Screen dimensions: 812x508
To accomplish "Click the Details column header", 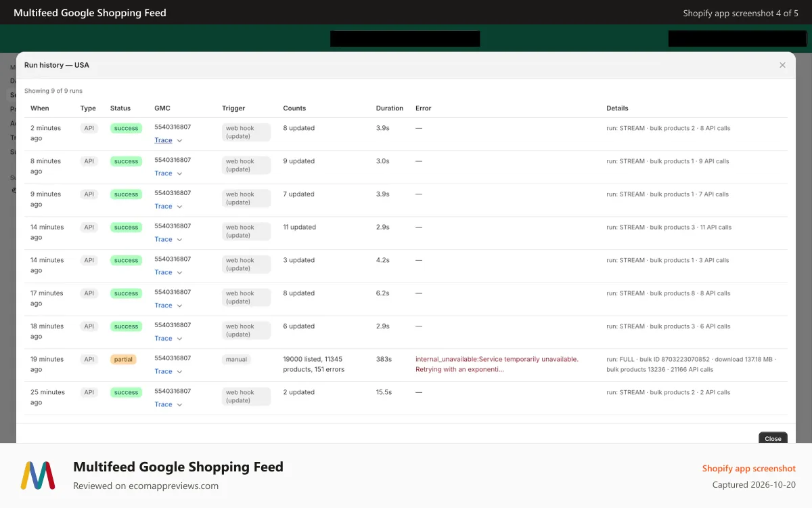I will 617,108.
